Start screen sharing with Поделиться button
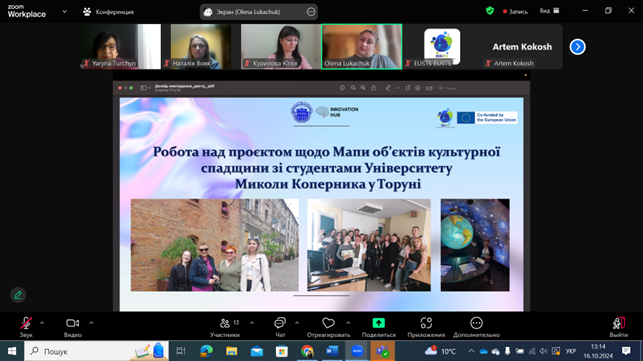 (x=379, y=327)
